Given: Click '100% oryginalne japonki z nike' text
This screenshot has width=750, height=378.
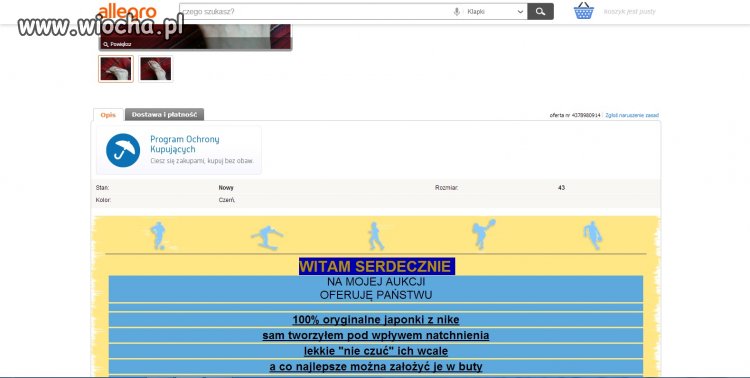Looking at the screenshot, I should (376, 320).
